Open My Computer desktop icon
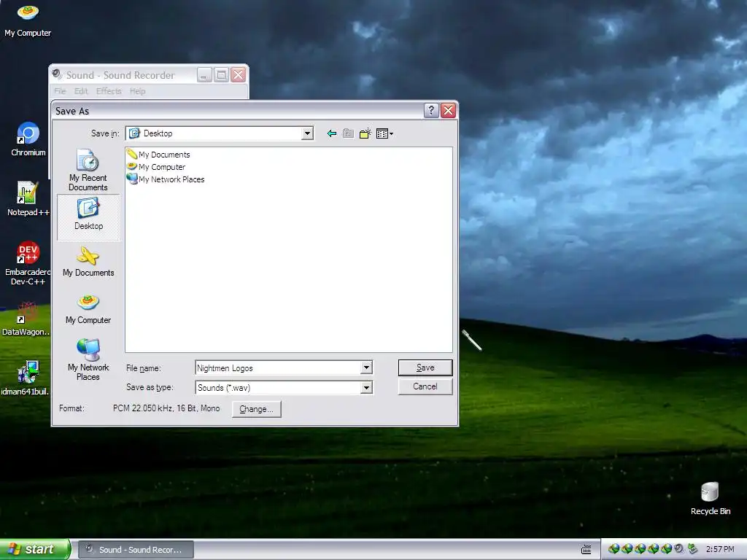The height and width of the screenshot is (560, 747). click(28, 20)
